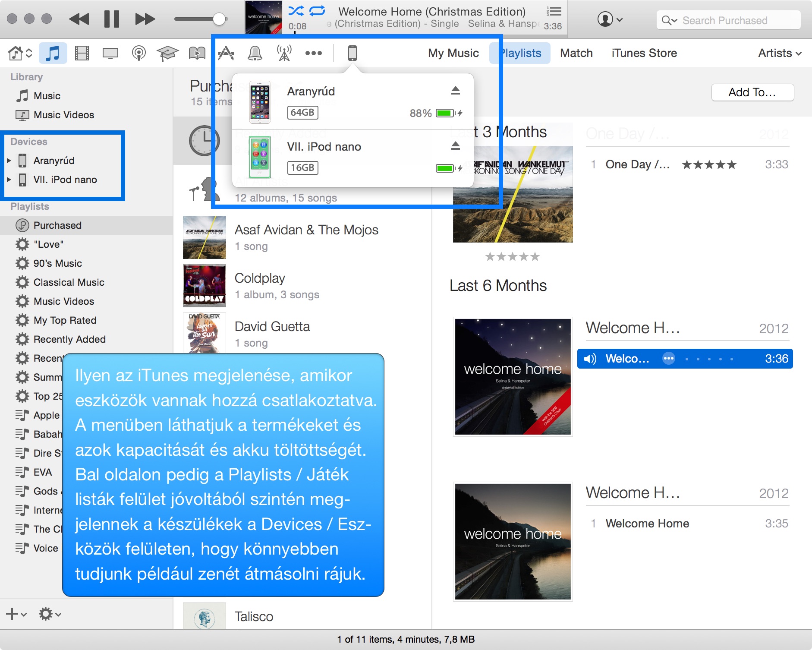Open the account menu icon
The image size is (812, 650).
(610, 19)
